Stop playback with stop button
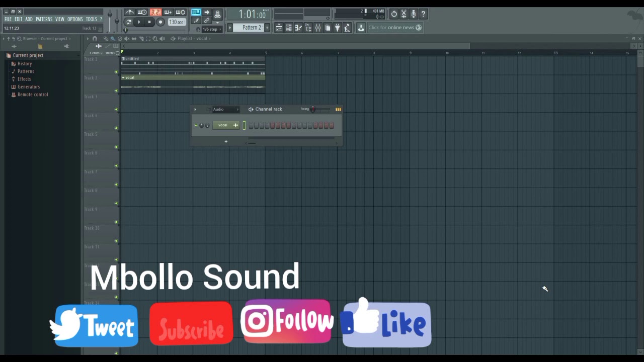The height and width of the screenshot is (362, 644). point(149,22)
